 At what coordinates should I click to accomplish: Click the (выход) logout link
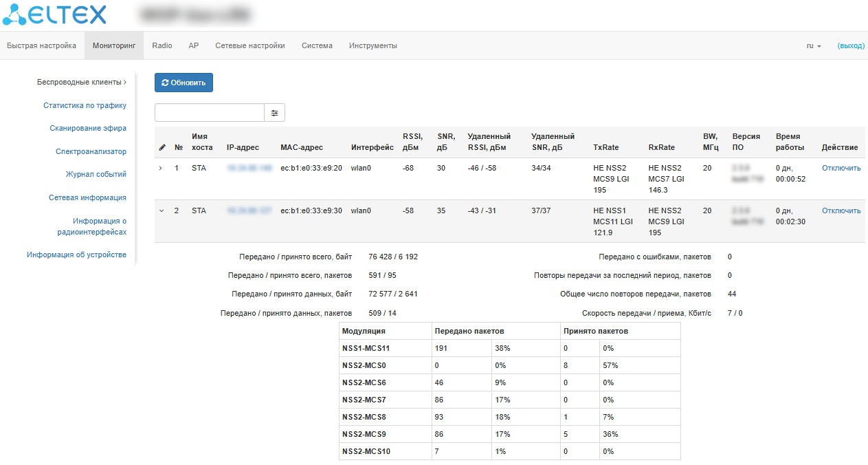850,46
